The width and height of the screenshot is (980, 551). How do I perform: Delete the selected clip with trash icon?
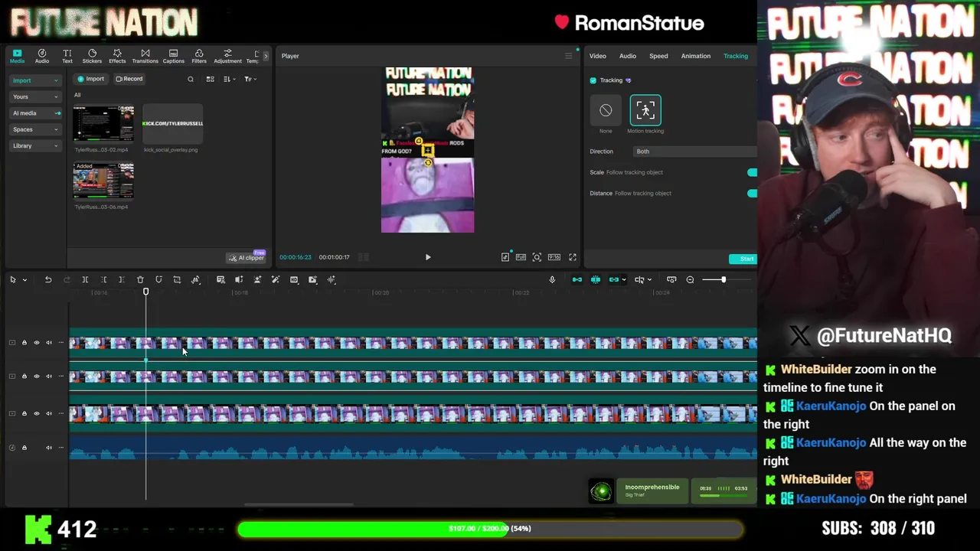(x=140, y=280)
